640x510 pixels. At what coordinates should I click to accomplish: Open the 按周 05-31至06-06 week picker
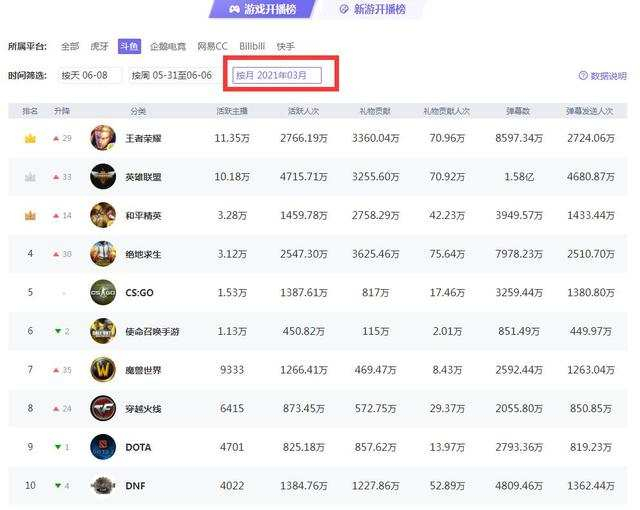point(171,75)
